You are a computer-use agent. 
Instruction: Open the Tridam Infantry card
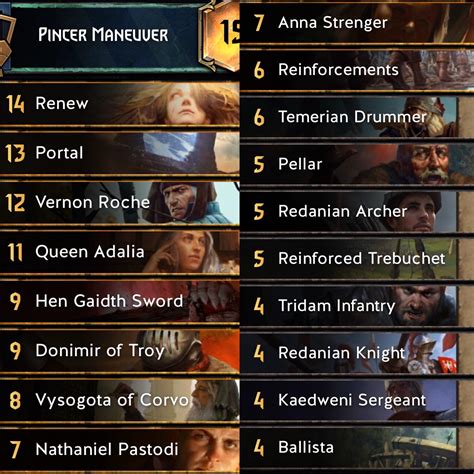[348, 305]
